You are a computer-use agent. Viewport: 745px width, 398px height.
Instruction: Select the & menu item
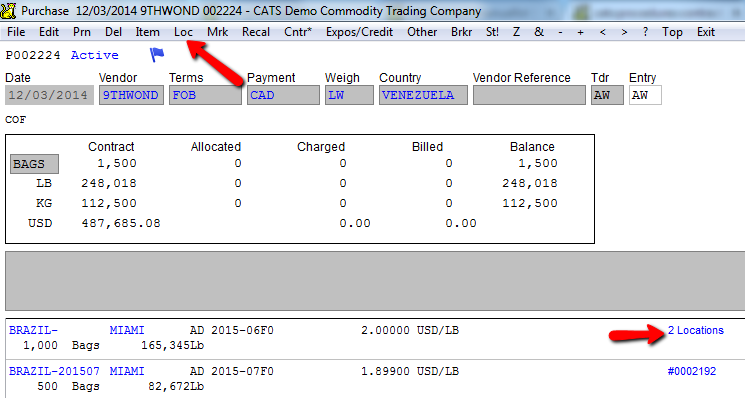pos(539,32)
